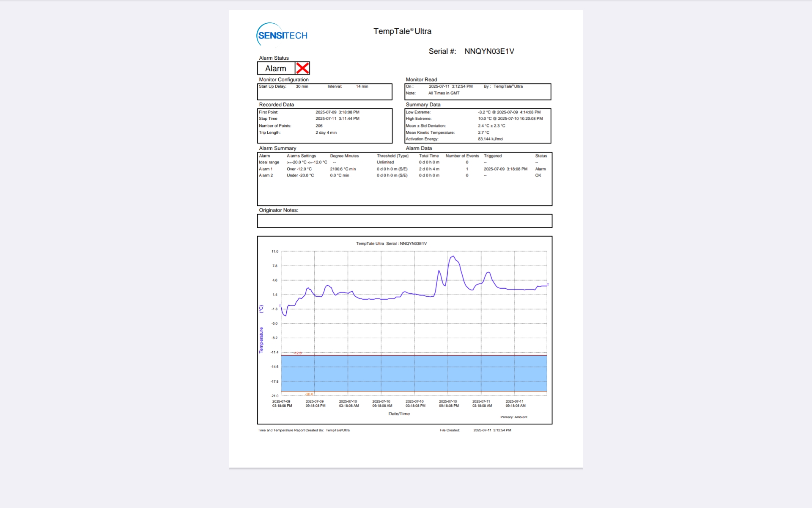Click the Primary: Ambient chart legend
This screenshot has width=812, height=508.
pos(513,417)
